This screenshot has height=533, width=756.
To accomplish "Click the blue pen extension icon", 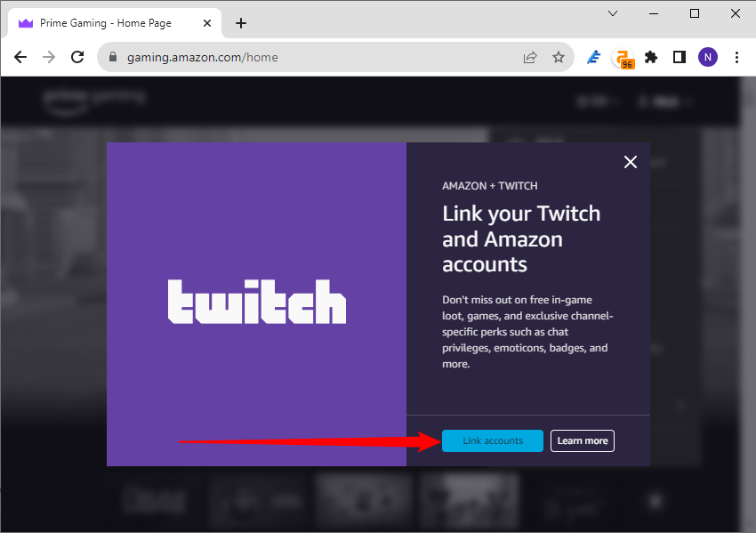I will [x=593, y=56].
